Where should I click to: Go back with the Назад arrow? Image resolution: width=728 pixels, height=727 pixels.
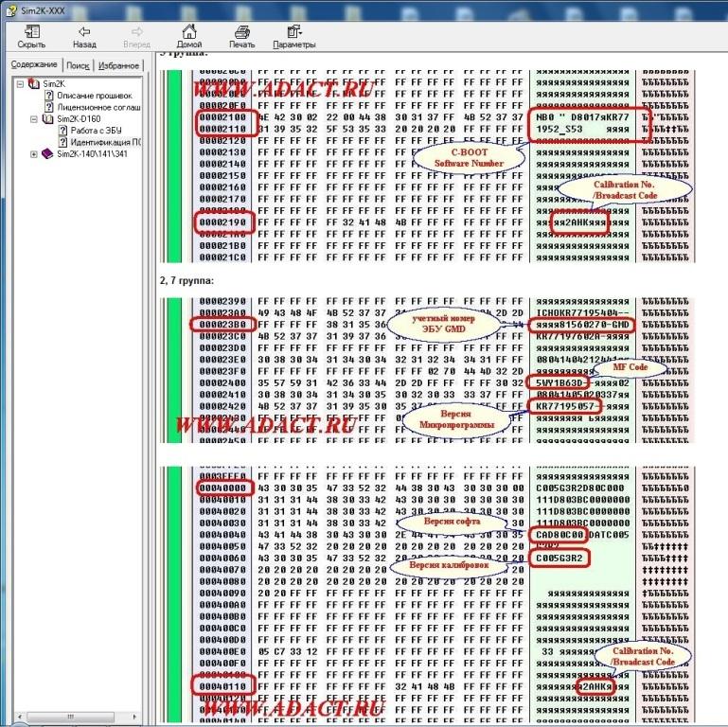[84, 32]
